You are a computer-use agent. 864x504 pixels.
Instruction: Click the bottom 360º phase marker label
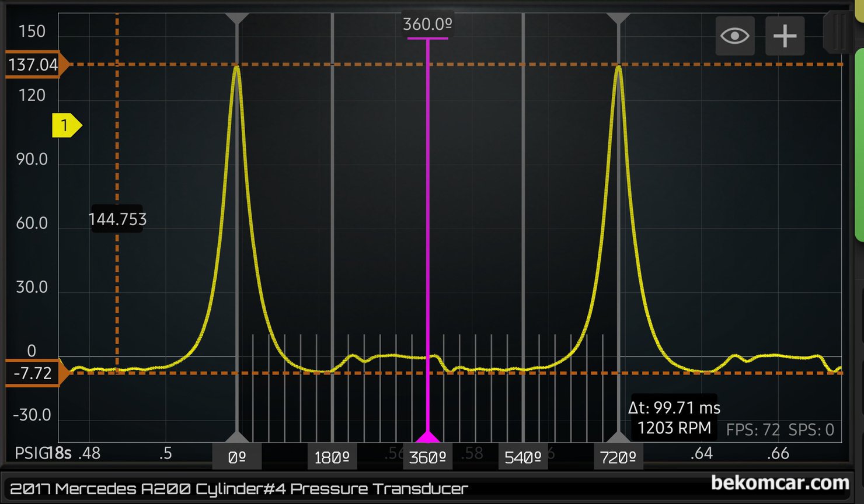[427, 457]
